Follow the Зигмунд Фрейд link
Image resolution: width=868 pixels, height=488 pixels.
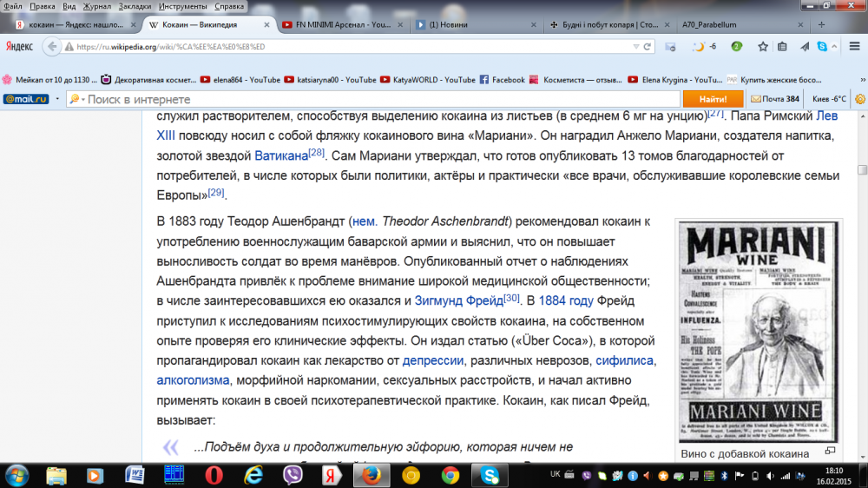click(x=458, y=300)
